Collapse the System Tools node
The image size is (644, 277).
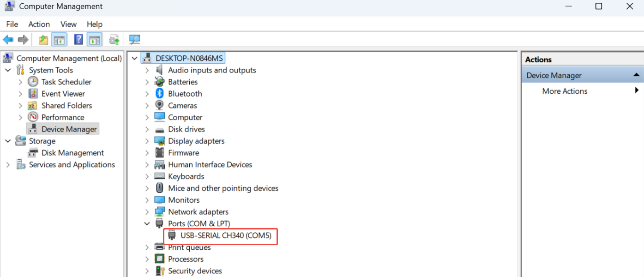[8, 70]
